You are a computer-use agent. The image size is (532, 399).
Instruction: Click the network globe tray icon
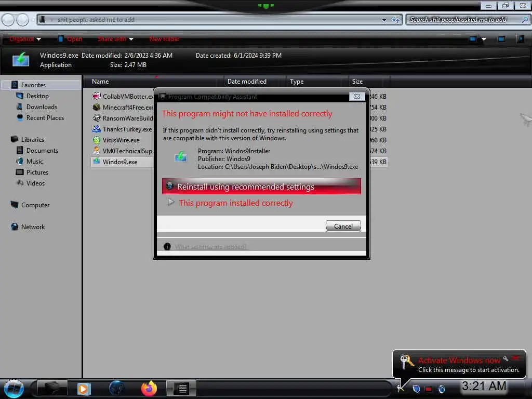coord(442,389)
